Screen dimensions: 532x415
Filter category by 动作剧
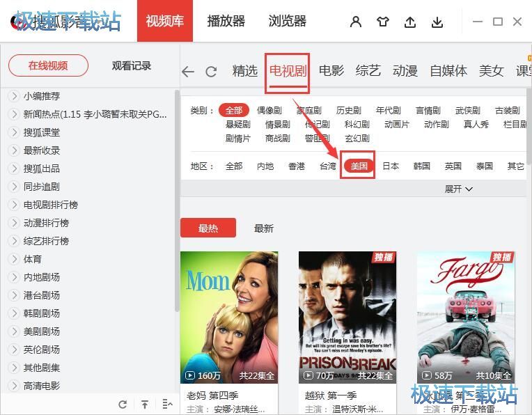pos(437,124)
